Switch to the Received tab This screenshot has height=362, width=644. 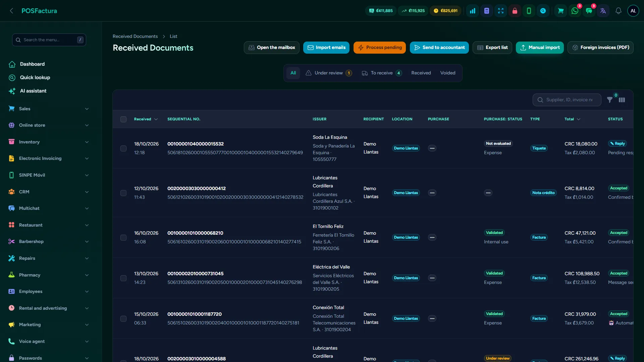[x=421, y=73]
